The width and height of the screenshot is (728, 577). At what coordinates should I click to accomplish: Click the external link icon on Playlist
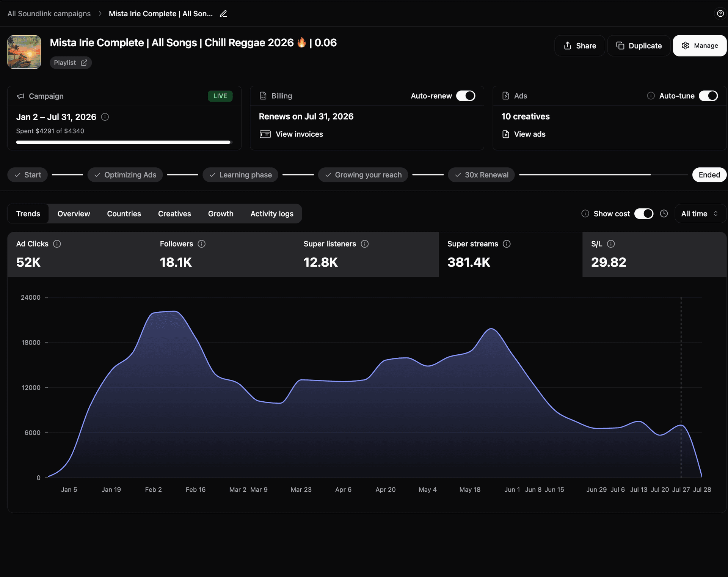tap(84, 63)
